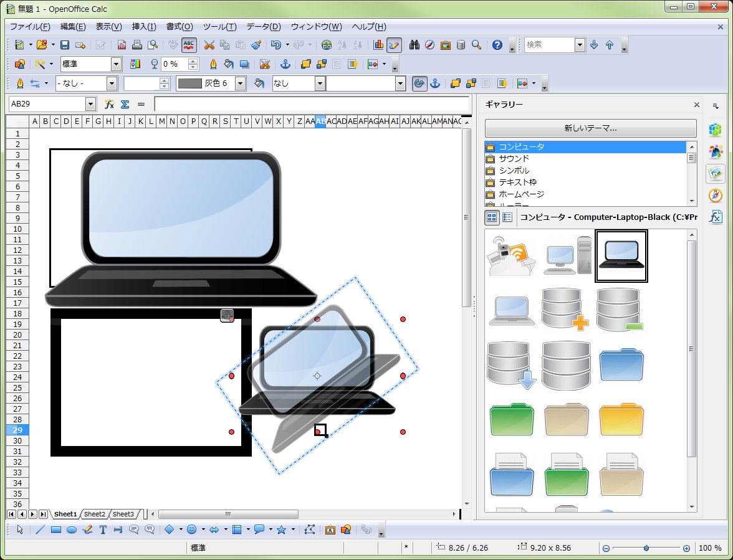Screen dimensions: 733x560
Task: Increase transparency percent spinner
Action: click(193, 60)
